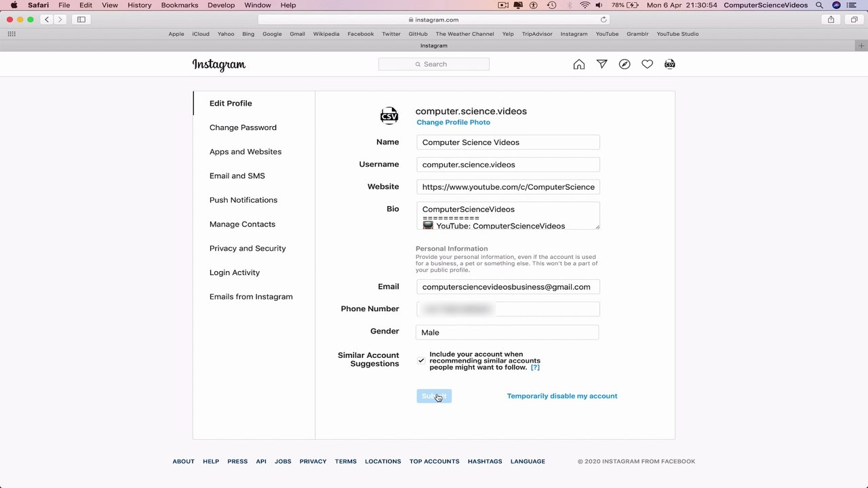The width and height of the screenshot is (868, 488).
Task: Open Safari's File menu
Action: [64, 5]
